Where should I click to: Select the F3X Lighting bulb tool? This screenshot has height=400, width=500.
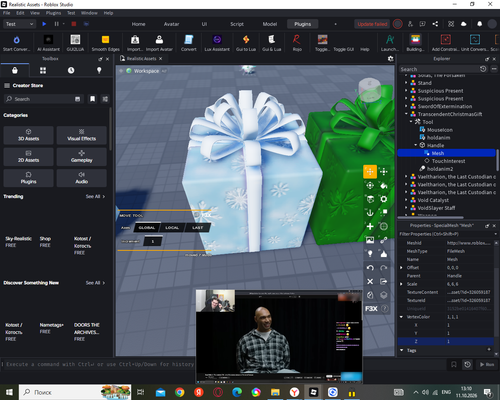(x=370, y=254)
